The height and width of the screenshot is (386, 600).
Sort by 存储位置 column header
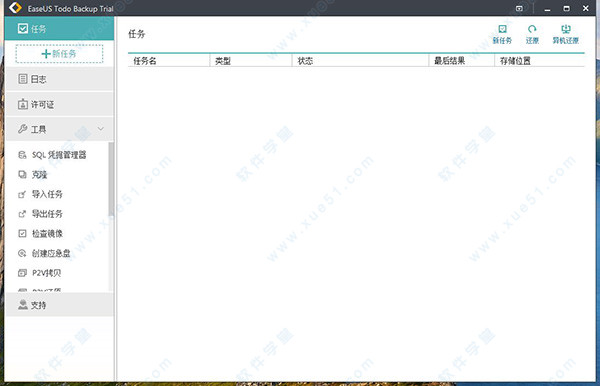click(540, 61)
